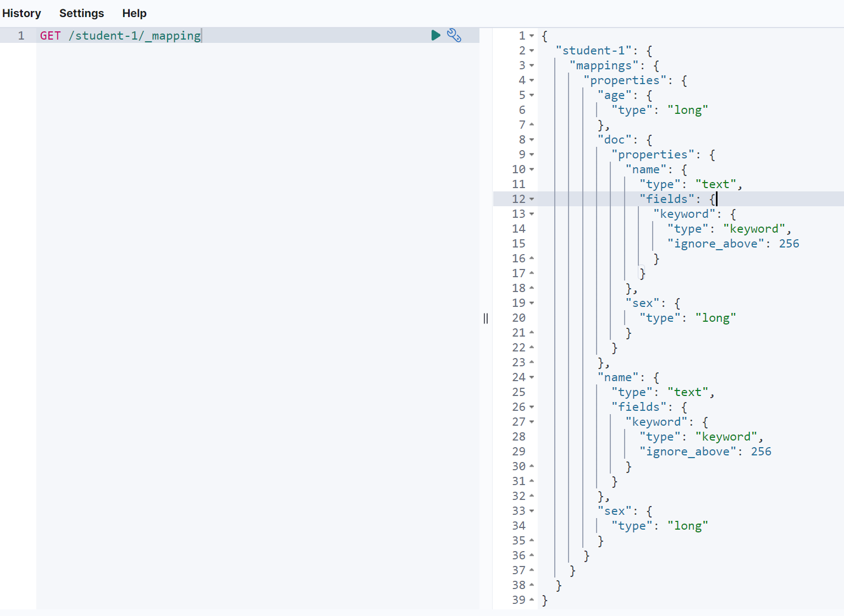The image size is (844, 616).
Task: Collapse the "mappings" block at line 3
Action: (x=532, y=65)
